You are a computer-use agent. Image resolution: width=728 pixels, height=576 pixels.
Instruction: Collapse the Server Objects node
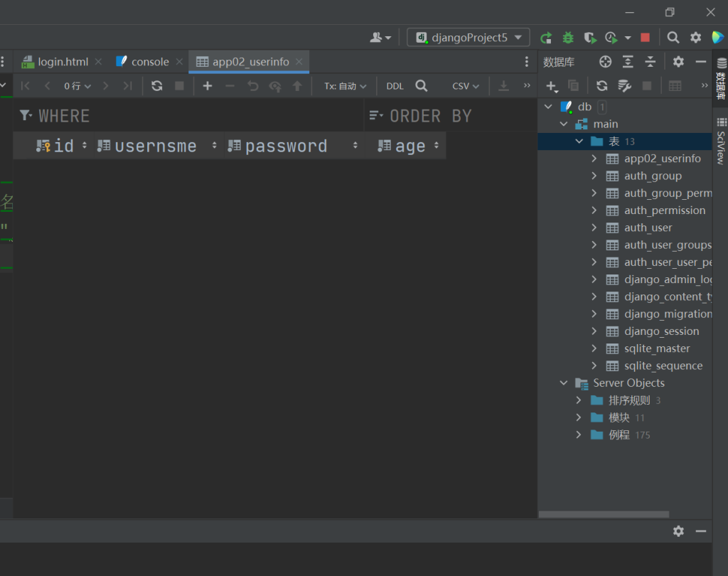(564, 383)
